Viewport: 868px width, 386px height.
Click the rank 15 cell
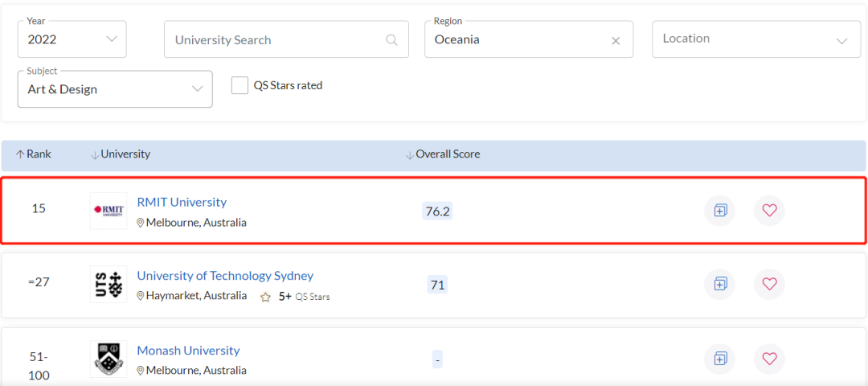39,209
